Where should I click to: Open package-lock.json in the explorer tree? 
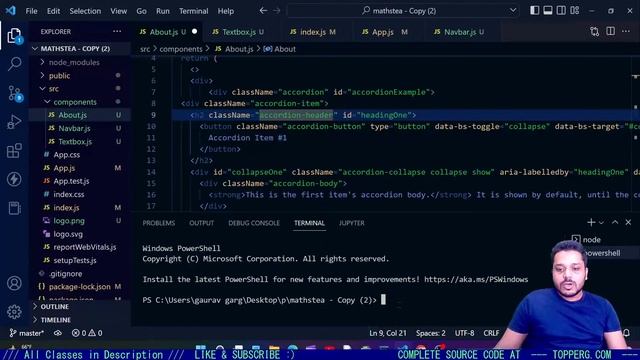80,287
